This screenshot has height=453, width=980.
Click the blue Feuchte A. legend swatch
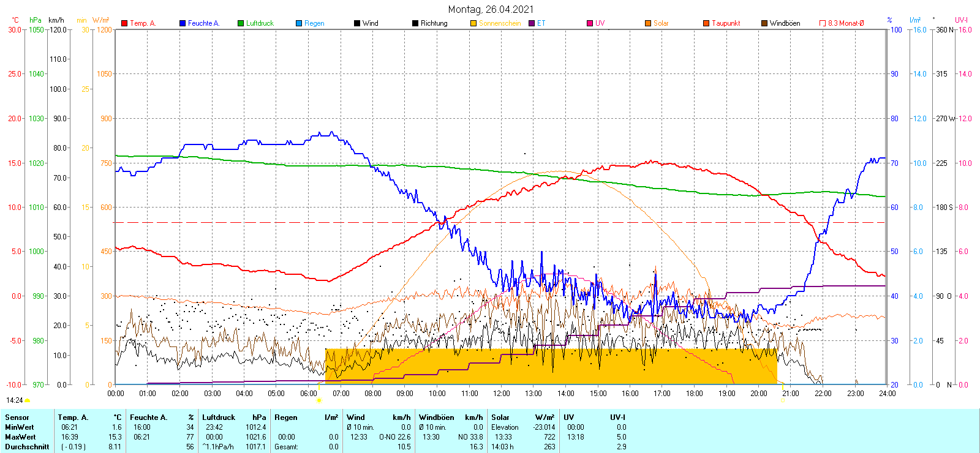(x=183, y=23)
